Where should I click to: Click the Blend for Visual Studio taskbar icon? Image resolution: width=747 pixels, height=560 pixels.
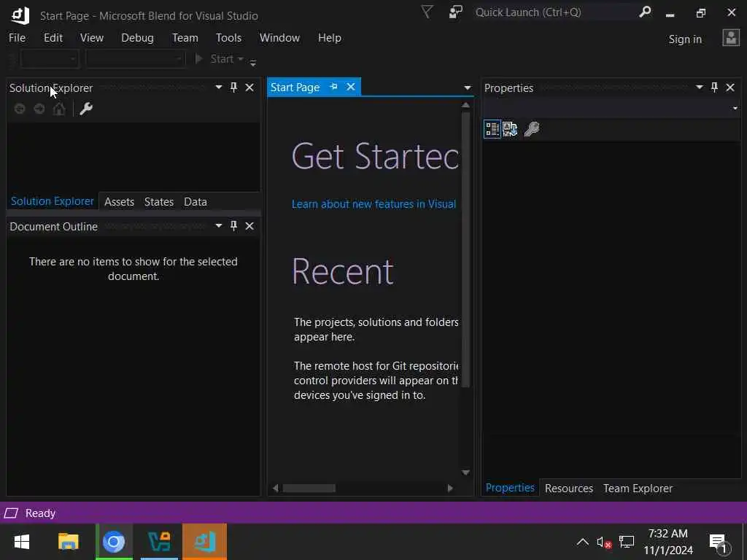(205, 542)
